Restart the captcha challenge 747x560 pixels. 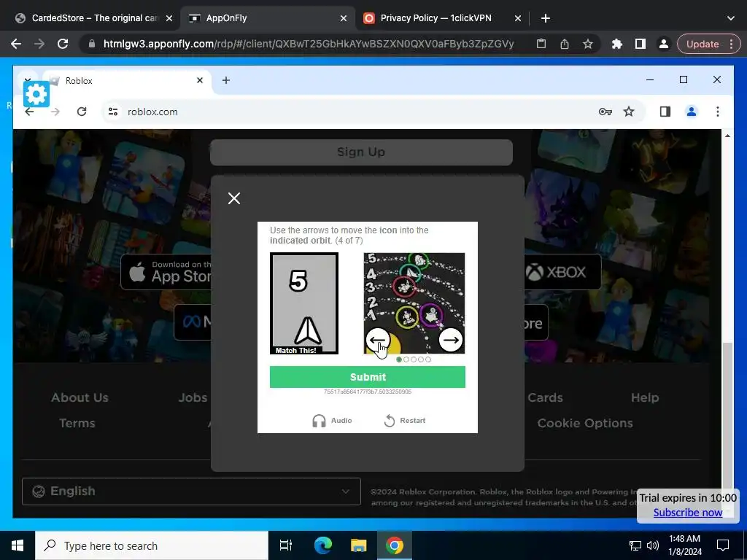tap(404, 421)
